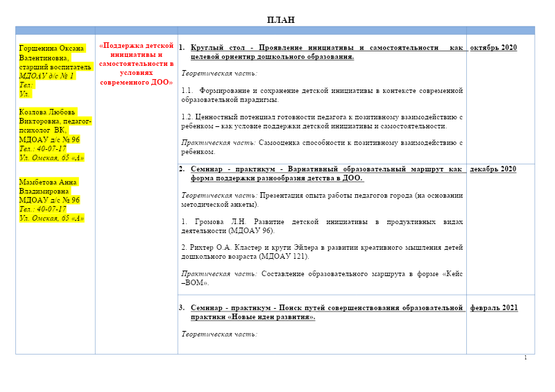The width and height of the screenshot is (555, 392).
Task: Click the "ПЛАН" document title
Action: point(281,19)
